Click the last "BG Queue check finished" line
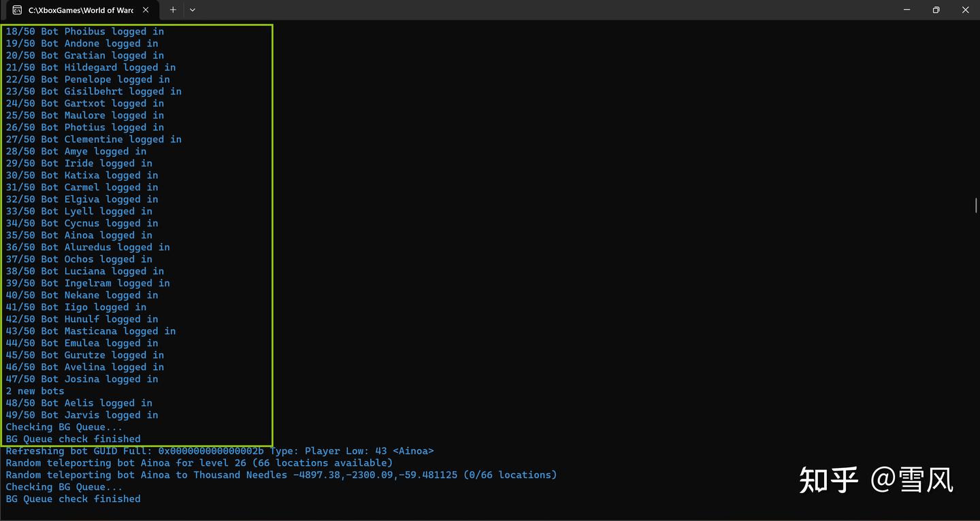980x521 pixels. (x=73, y=499)
